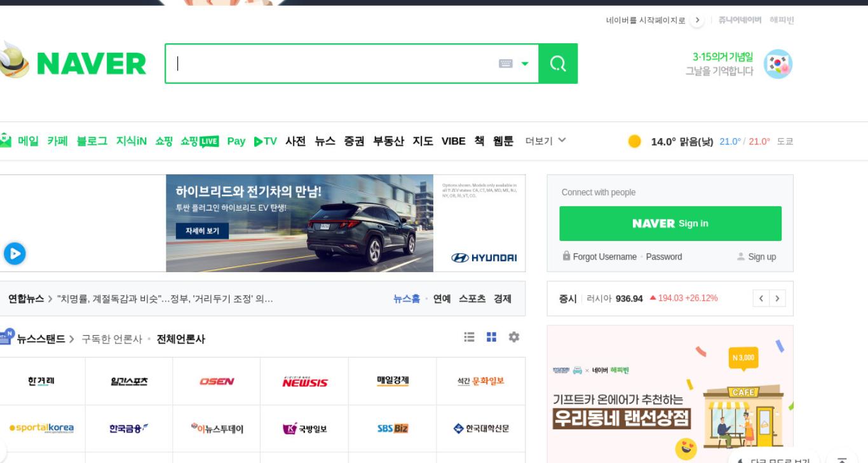Viewport: 868px width, 463px height.
Task: Show previous stock ticker item
Action: 761,298
